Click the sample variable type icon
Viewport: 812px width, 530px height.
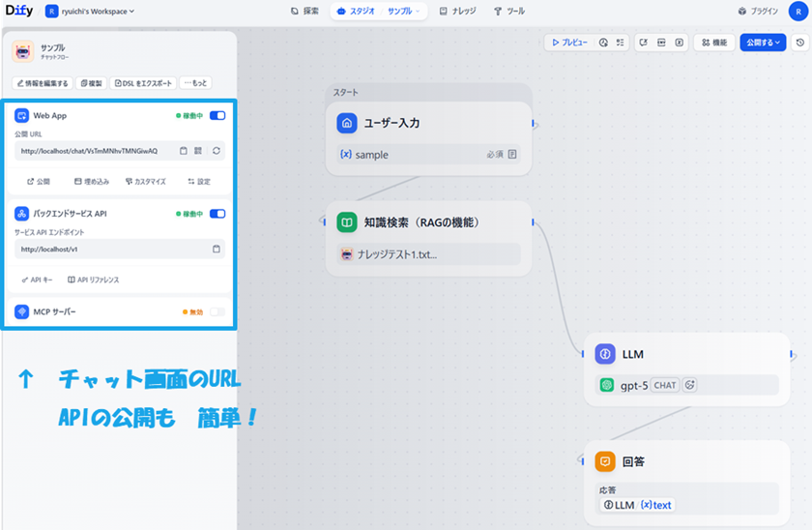pos(512,155)
